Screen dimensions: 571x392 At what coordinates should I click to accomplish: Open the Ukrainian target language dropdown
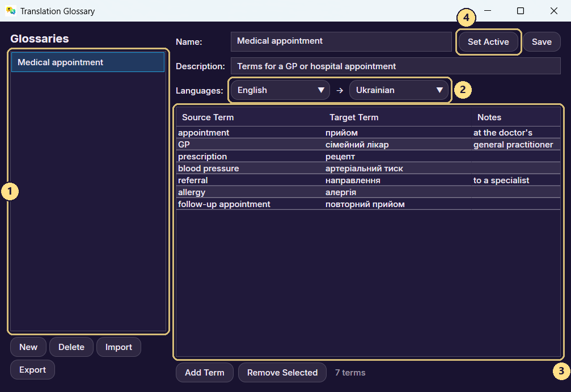[399, 90]
